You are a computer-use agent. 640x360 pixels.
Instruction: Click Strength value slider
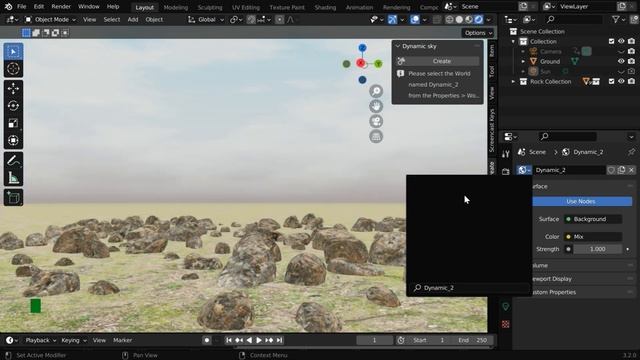point(598,249)
